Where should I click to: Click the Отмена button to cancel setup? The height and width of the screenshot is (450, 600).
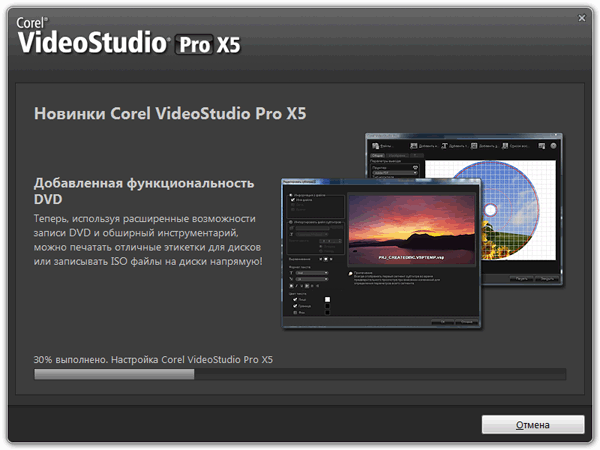(x=533, y=425)
